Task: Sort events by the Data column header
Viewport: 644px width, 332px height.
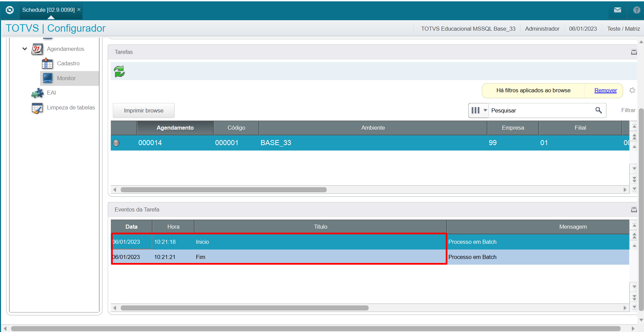Action: pyautogui.click(x=132, y=227)
